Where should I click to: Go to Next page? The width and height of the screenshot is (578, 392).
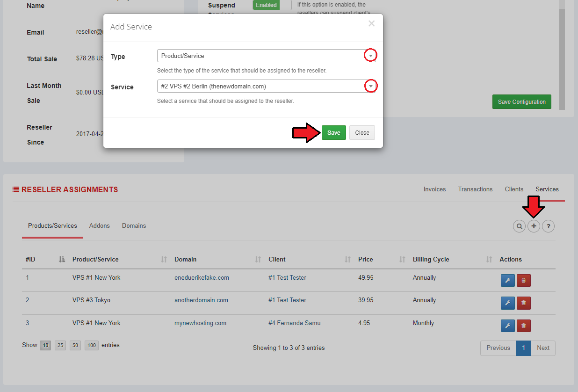(x=543, y=348)
